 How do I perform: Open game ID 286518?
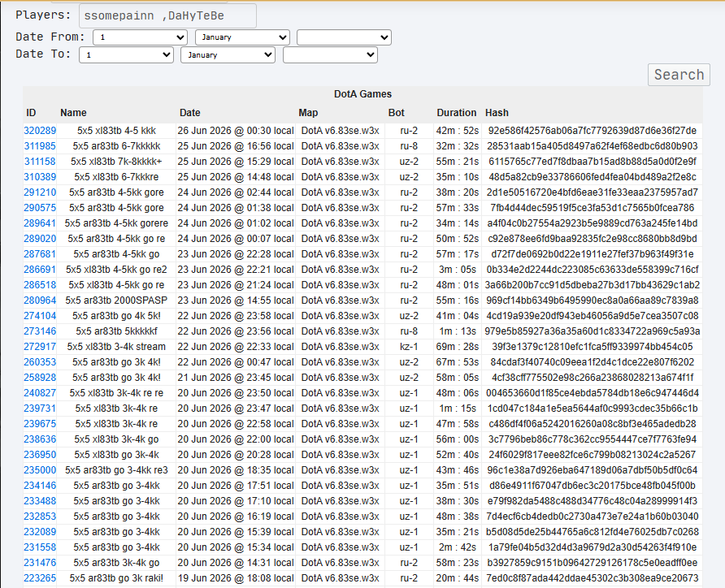point(40,285)
